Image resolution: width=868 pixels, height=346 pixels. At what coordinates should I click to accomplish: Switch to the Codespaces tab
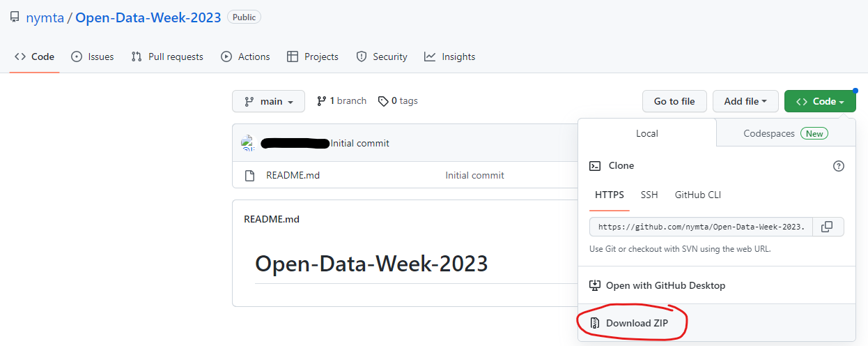click(786, 133)
